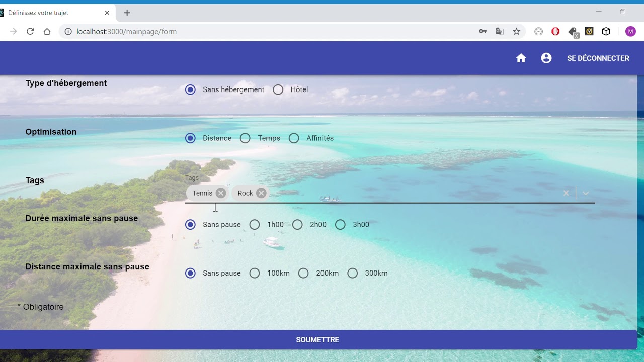Choose Affinités optimisation
Viewport: 644px width, 362px height.
pyautogui.click(x=294, y=138)
